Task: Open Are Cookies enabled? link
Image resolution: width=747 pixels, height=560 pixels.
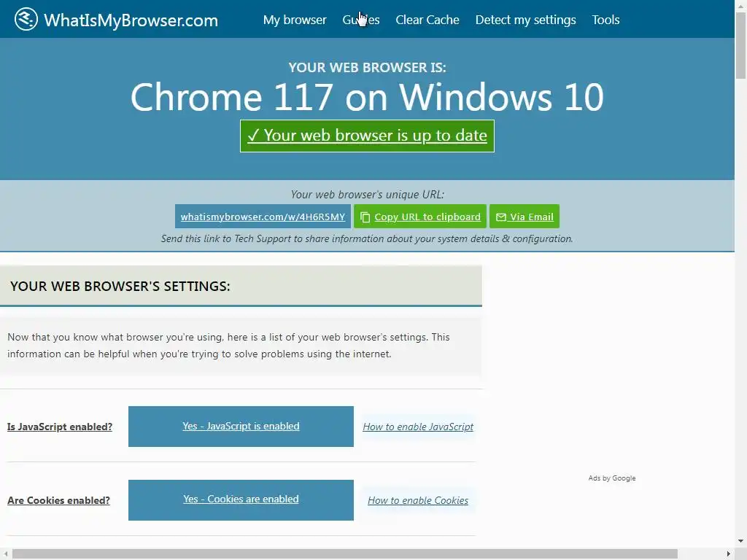Action: (58, 500)
